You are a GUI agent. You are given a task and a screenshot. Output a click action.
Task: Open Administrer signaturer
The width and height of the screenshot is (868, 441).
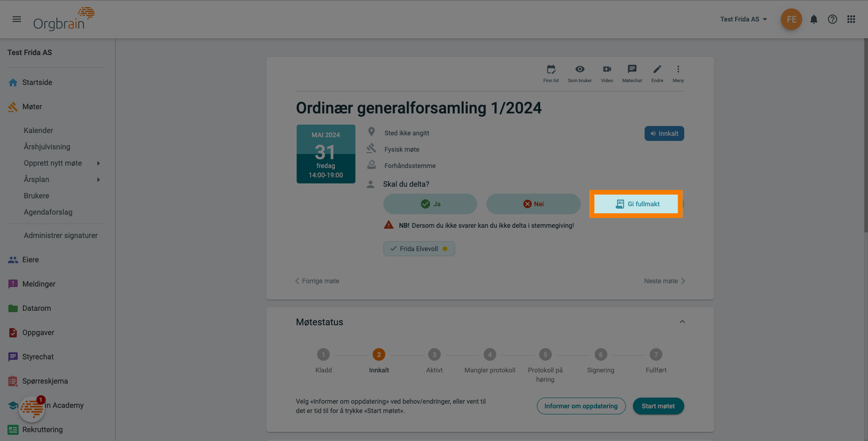61,235
